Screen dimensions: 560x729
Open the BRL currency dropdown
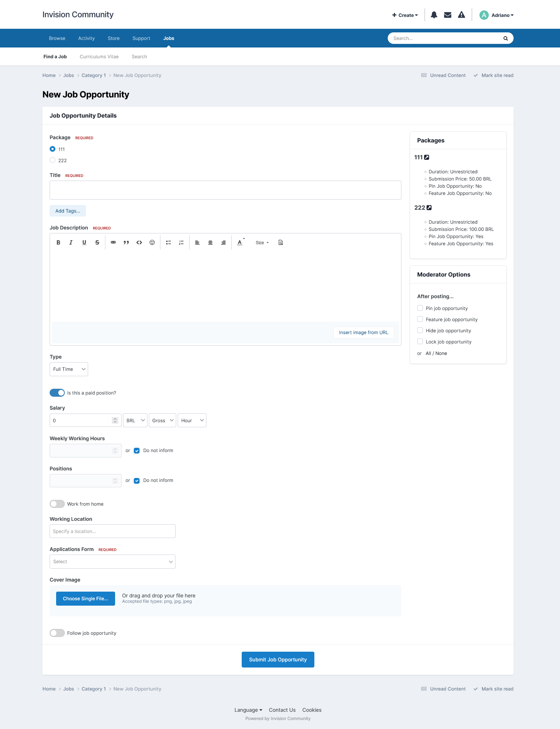click(x=135, y=420)
